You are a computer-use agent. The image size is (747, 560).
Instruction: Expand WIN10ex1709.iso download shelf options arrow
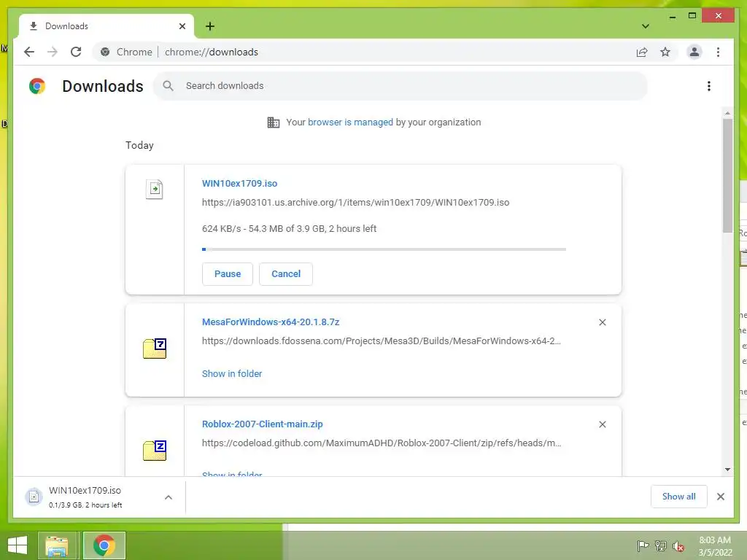(x=169, y=497)
